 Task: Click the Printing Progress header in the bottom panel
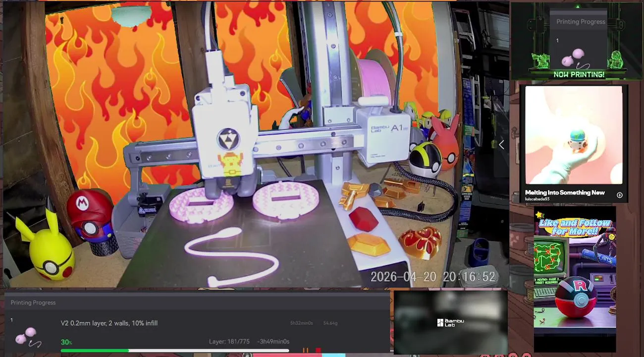33,302
